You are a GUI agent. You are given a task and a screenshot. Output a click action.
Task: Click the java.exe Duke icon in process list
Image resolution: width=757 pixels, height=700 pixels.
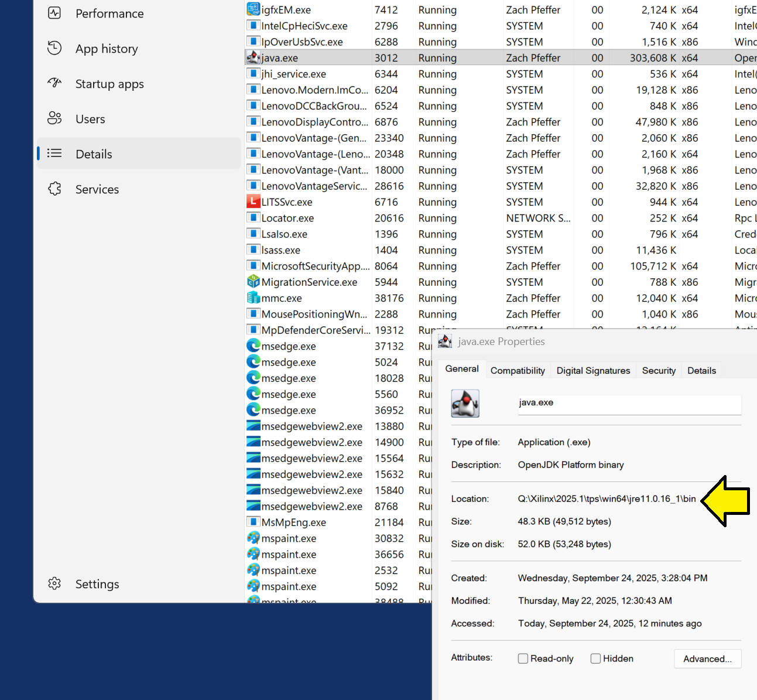click(x=253, y=57)
